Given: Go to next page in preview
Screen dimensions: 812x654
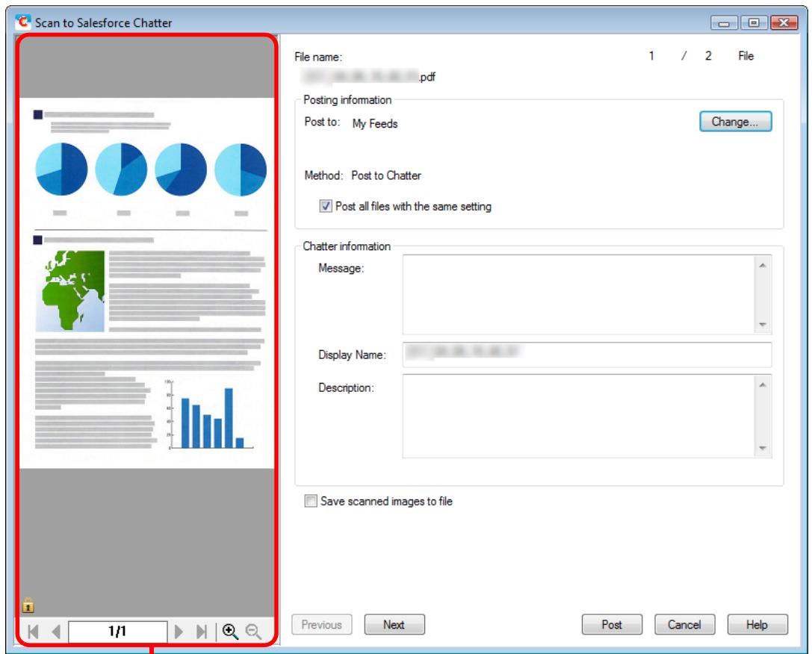Looking at the screenshot, I should [179, 632].
